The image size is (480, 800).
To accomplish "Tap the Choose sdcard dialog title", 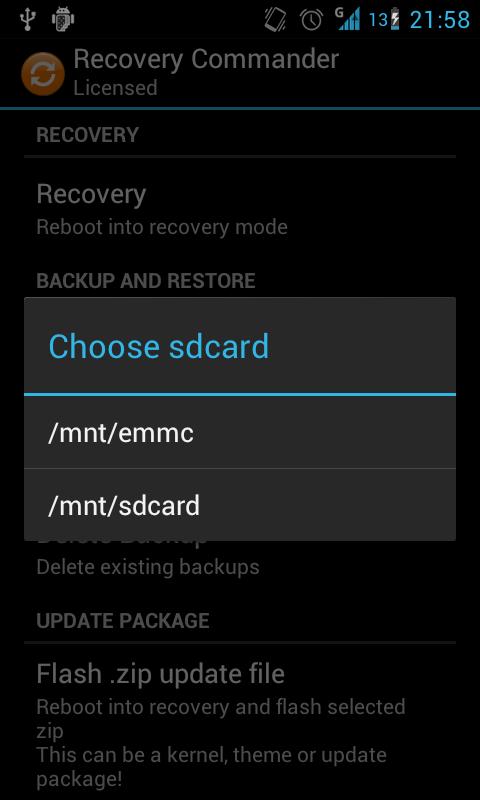I will point(159,346).
